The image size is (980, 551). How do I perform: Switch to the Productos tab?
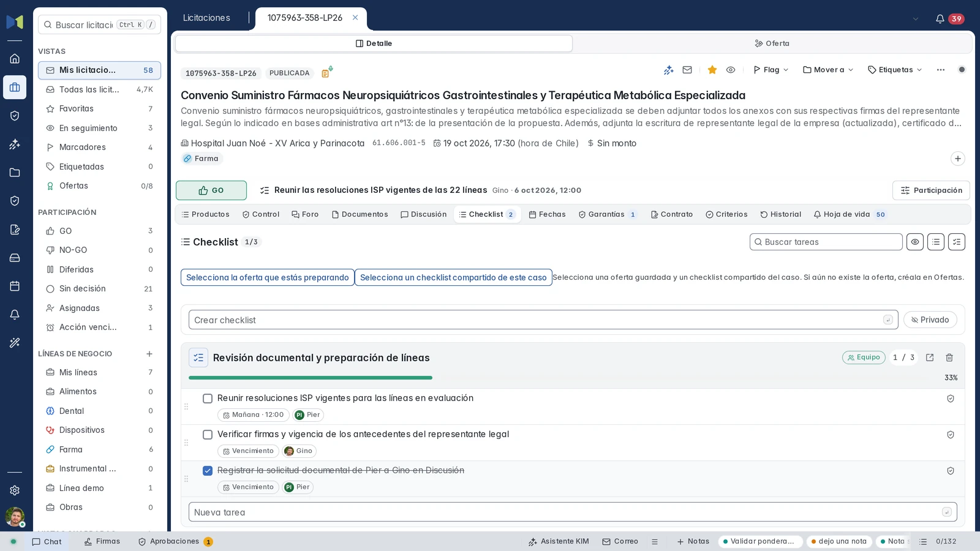206,214
